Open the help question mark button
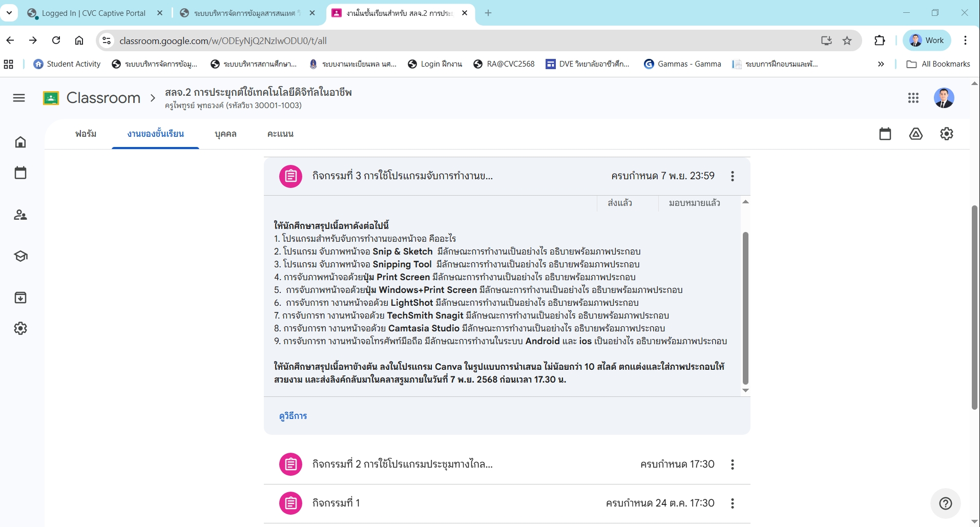Screen dimensions: 980x527 point(945,503)
